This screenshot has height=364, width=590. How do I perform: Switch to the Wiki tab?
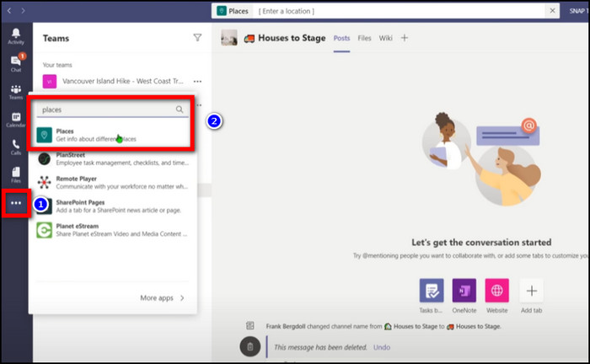tap(385, 38)
